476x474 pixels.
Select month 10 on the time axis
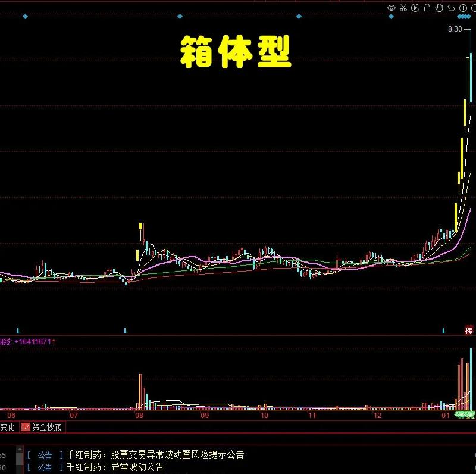coord(264,415)
